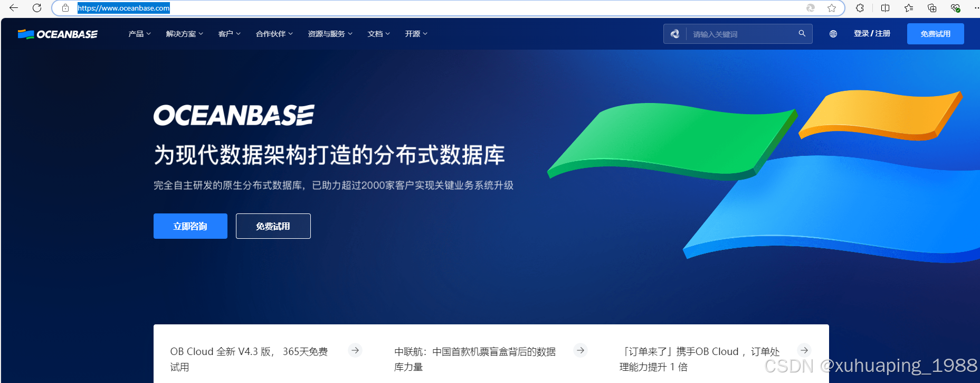Open the Collections icon
This screenshot has width=980, height=383.
932,8
